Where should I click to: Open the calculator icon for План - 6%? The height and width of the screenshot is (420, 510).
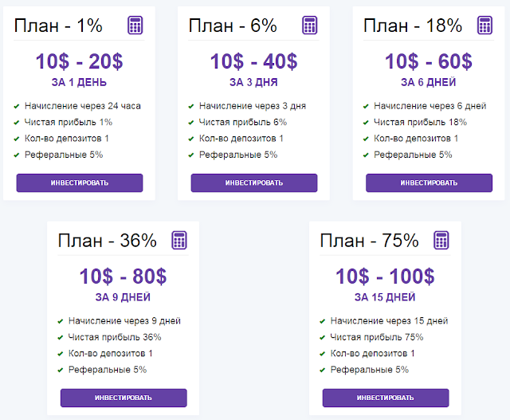tap(310, 25)
